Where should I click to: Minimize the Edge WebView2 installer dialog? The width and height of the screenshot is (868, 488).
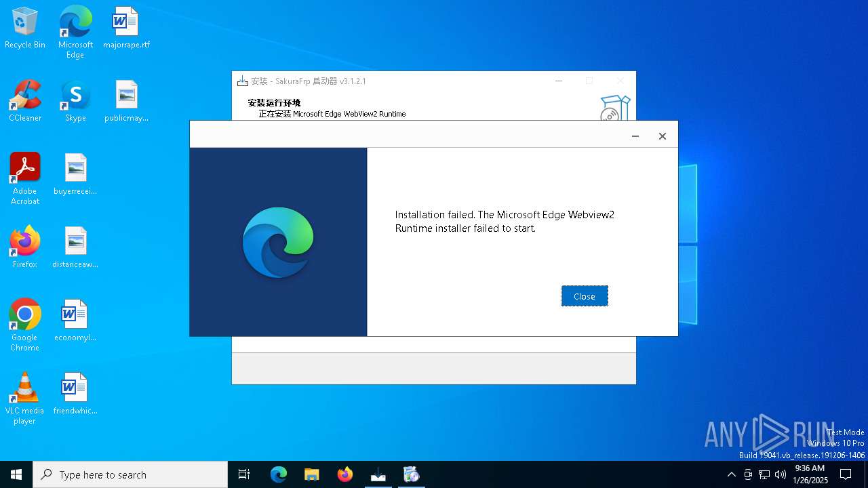click(635, 136)
